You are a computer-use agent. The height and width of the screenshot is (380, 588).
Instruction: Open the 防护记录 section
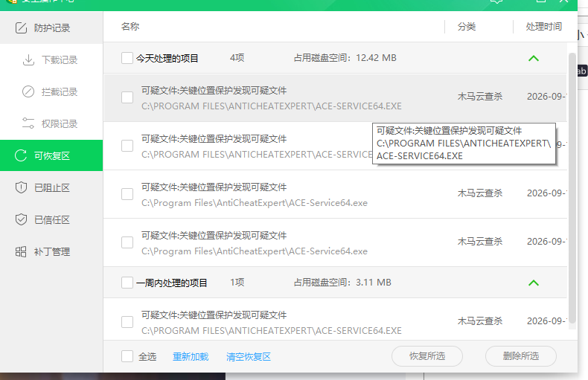(x=51, y=28)
